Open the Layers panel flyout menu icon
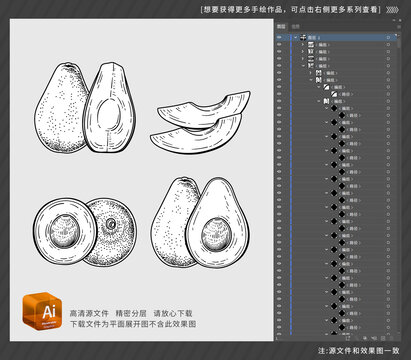The width and height of the screenshot is (411, 360). point(398,27)
